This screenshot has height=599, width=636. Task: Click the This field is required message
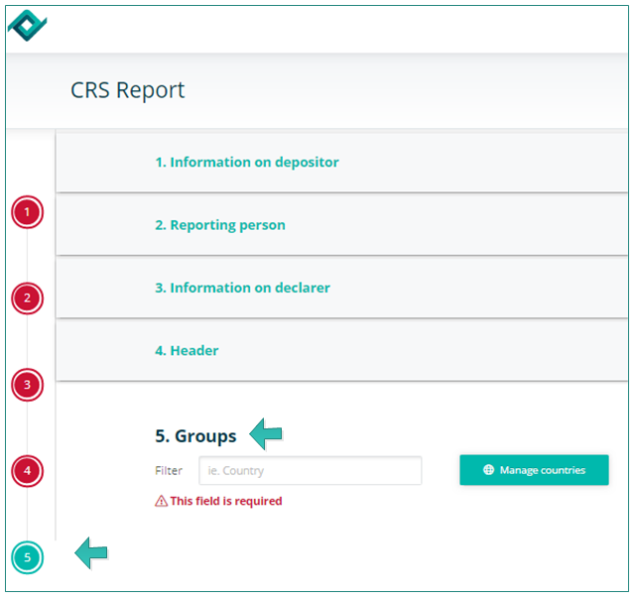click(226, 501)
